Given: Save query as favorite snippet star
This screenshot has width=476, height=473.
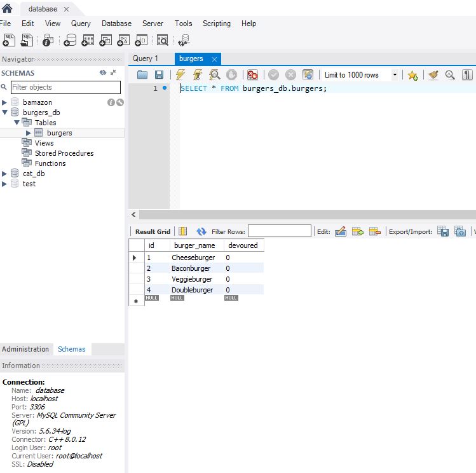Looking at the screenshot, I should pyautogui.click(x=412, y=75).
